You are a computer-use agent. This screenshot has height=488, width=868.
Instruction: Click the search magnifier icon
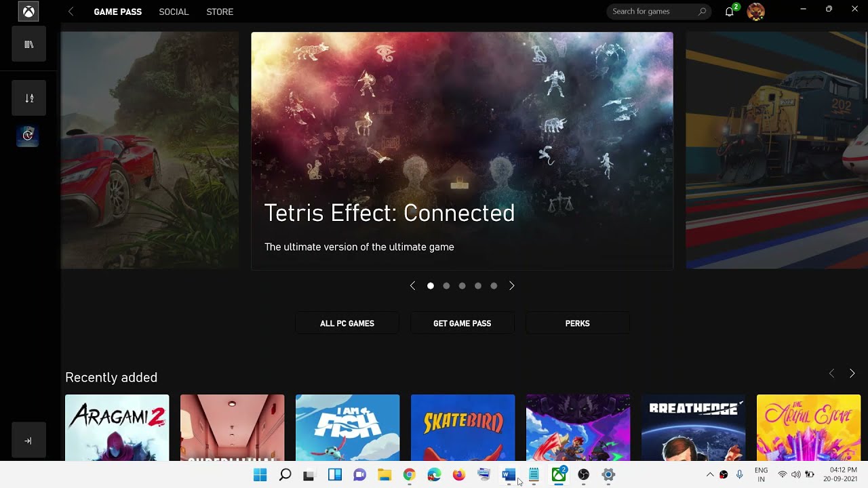702,12
